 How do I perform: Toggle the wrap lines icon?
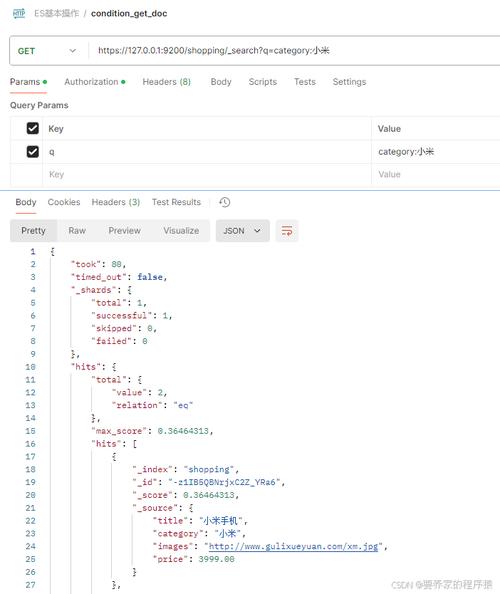pos(287,231)
